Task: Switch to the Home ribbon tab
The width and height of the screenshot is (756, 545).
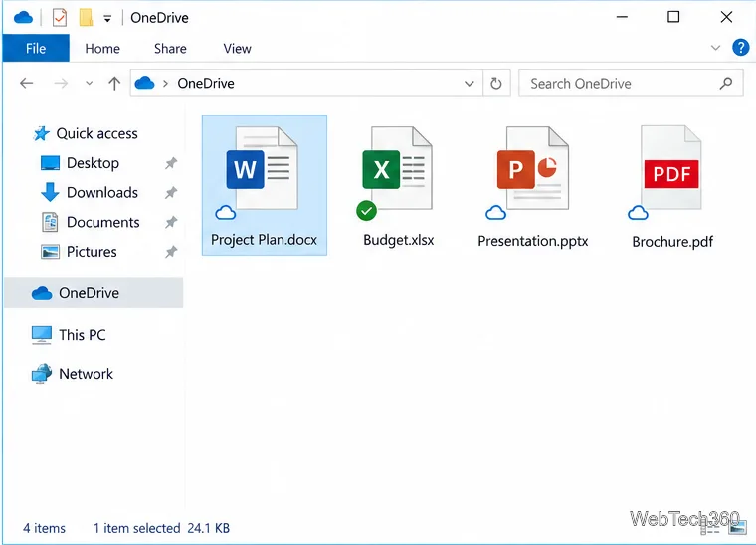Action: [102, 48]
